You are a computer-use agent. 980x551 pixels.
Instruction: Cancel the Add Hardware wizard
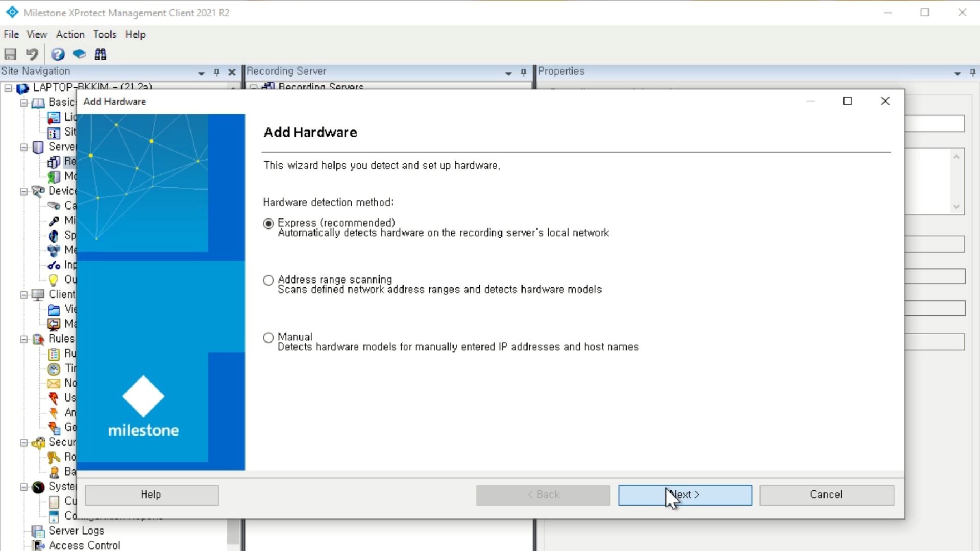pyautogui.click(x=826, y=495)
